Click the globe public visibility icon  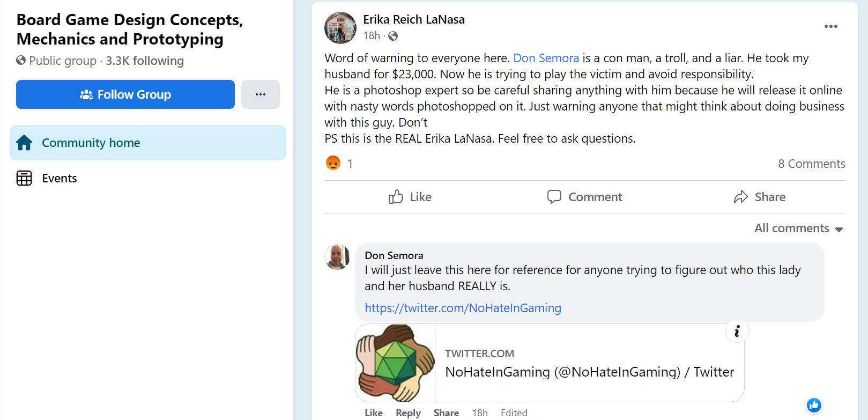coord(393,36)
